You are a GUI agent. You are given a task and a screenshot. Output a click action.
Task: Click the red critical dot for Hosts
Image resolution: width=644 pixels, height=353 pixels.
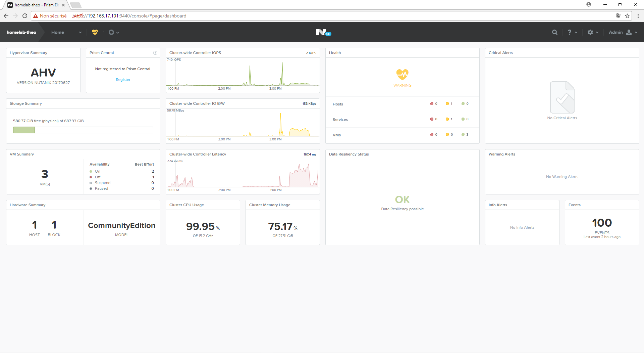pyautogui.click(x=432, y=104)
